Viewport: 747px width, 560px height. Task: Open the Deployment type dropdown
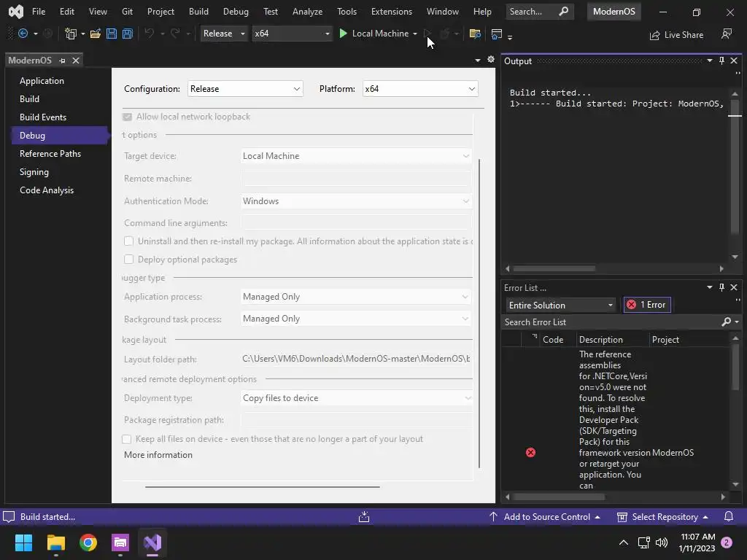point(356,398)
